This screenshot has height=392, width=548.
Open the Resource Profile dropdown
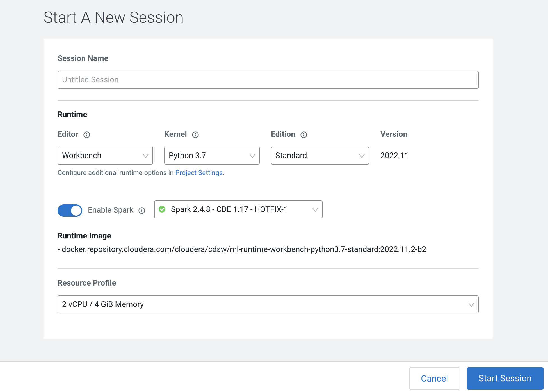click(268, 304)
